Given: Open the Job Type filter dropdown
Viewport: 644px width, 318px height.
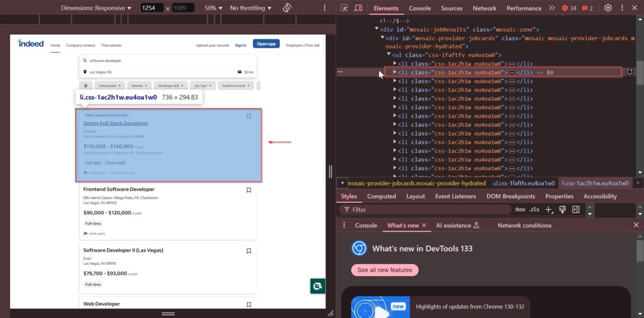Looking at the screenshot, I should tap(203, 85).
